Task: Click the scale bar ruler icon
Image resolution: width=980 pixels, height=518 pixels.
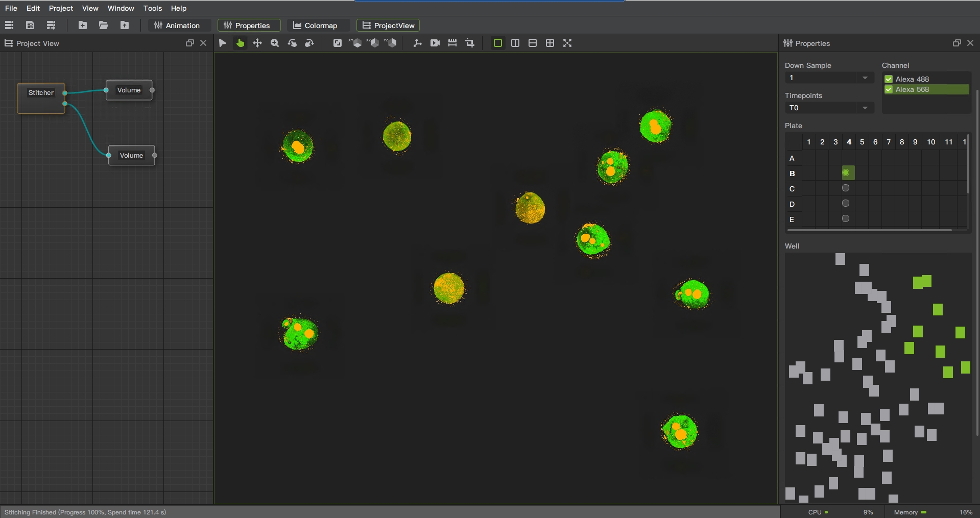Action: 452,43
